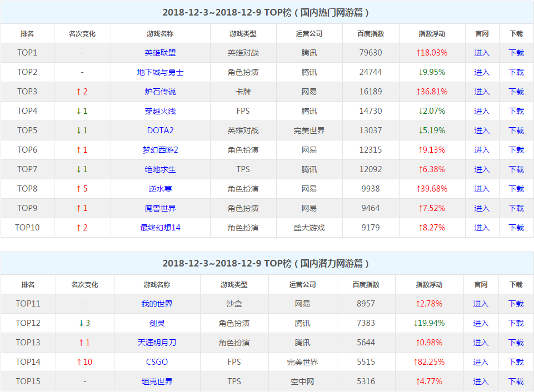Click 进入 in the 梦幻西游2 row
534x392 pixels.
click(x=482, y=150)
